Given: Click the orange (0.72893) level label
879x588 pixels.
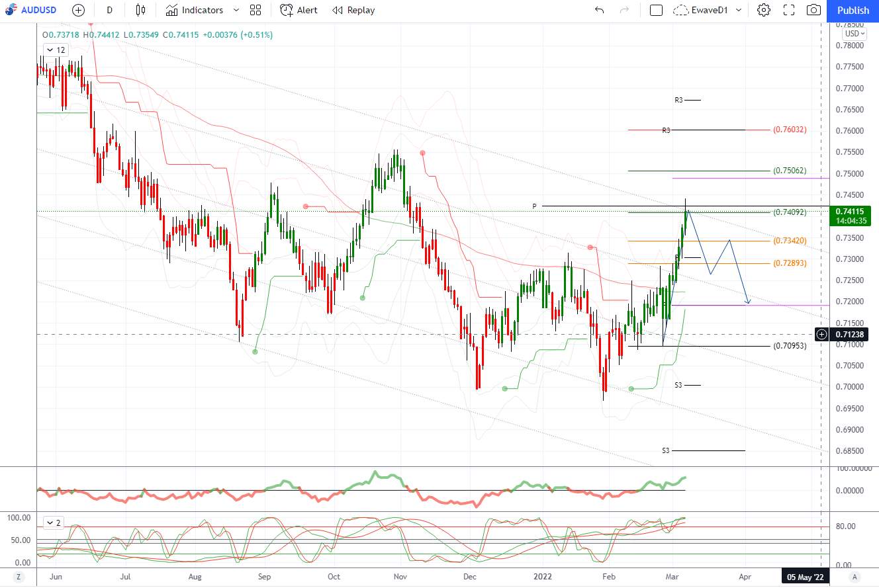Looking at the screenshot, I should [789, 263].
